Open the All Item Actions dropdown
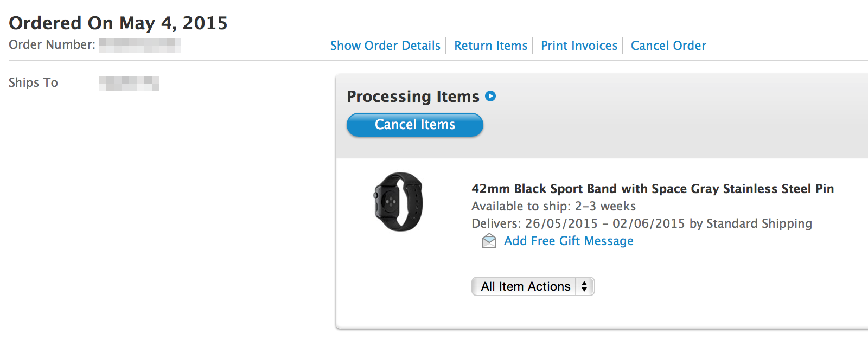The image size is (868, 346). (x=525, y=286)
